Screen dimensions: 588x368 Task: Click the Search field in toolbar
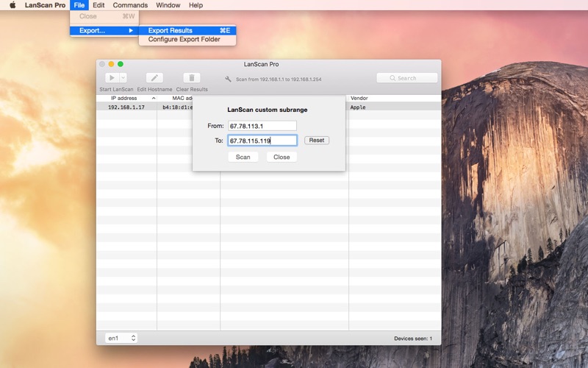coord(407,78)
